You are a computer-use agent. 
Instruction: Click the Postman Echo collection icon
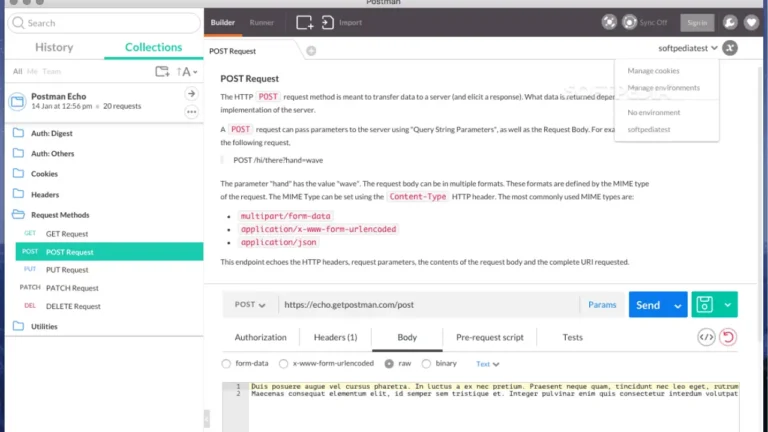pyautogui.click(x=17, y=101)
